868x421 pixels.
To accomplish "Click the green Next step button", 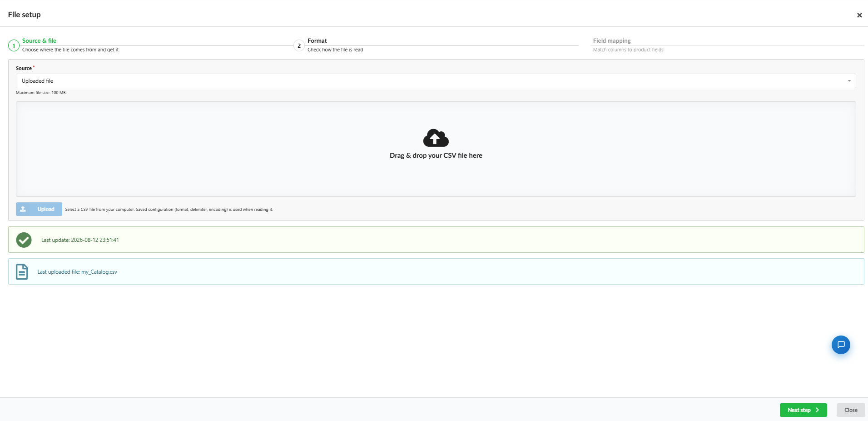I will pyautogui.click(x=803, y=410).
